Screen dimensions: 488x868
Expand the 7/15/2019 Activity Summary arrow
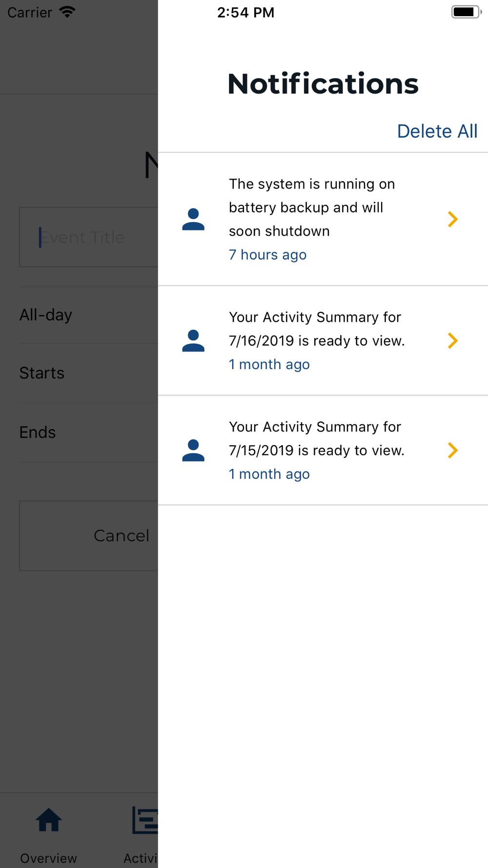(453, 450)
